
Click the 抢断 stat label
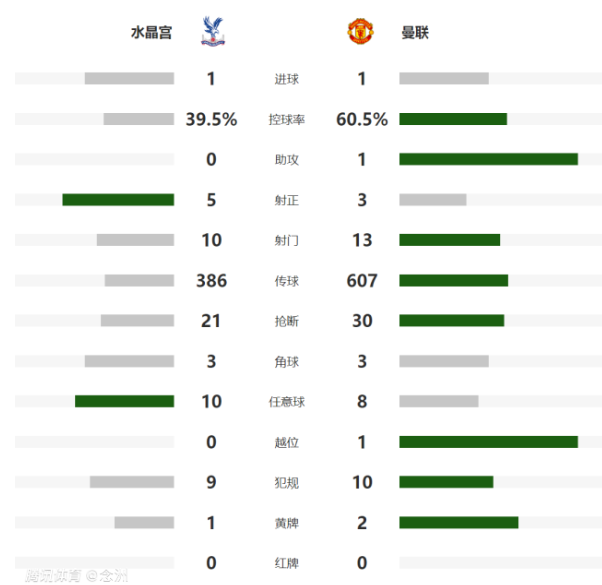[x=286, y=321]
